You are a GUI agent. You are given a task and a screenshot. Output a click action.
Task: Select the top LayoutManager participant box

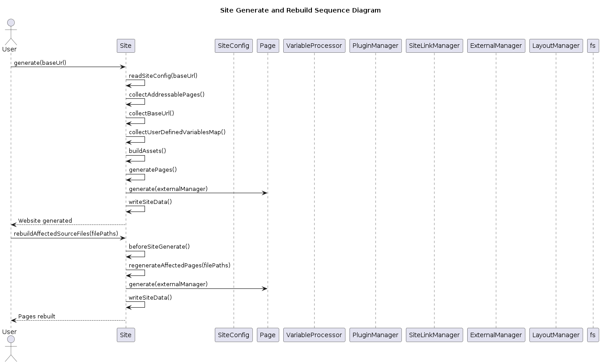point(556,46)
